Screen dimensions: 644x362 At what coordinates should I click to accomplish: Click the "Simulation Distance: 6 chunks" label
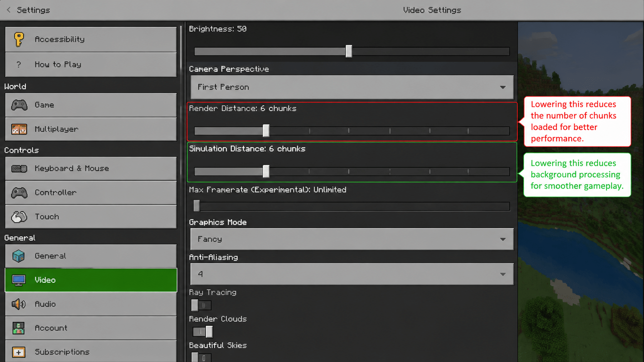247,149
